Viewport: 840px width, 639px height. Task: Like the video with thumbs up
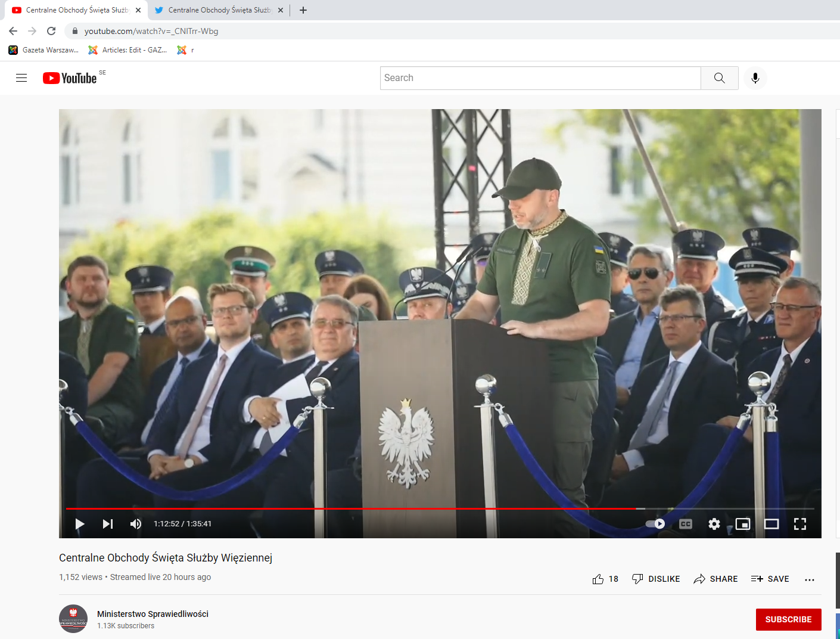click(598, 579)
